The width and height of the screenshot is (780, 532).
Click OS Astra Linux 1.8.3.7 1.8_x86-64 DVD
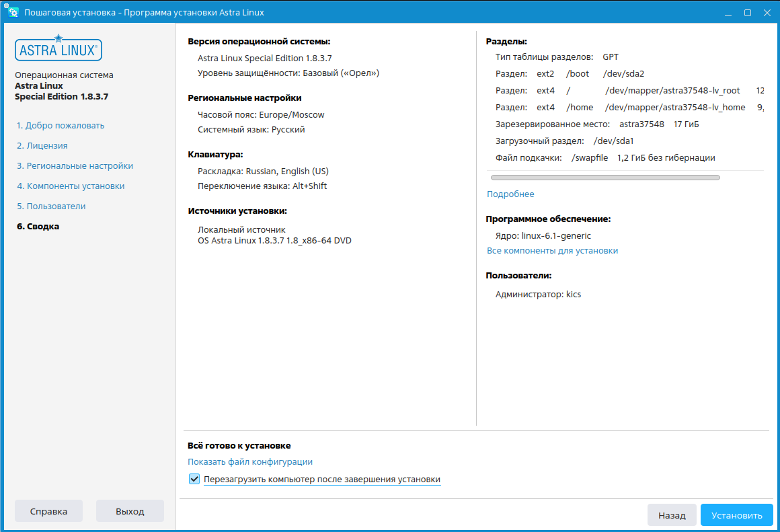[274, 241]
